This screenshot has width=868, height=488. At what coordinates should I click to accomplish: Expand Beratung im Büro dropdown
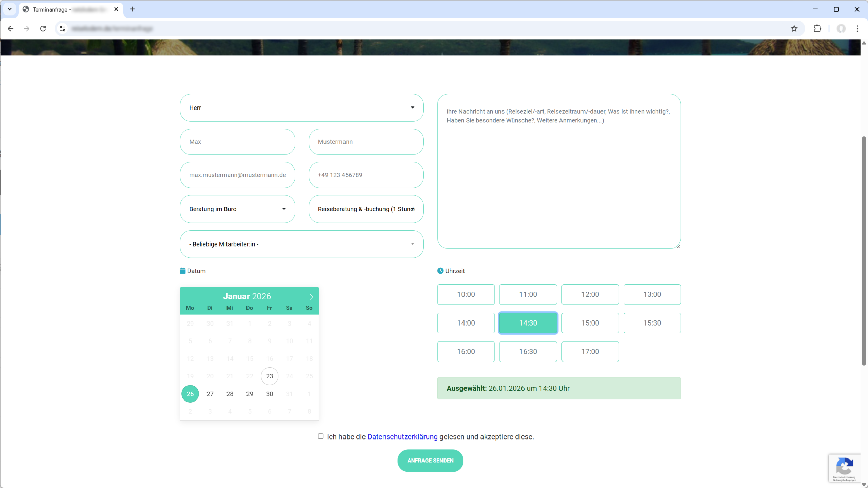(237, 209)
